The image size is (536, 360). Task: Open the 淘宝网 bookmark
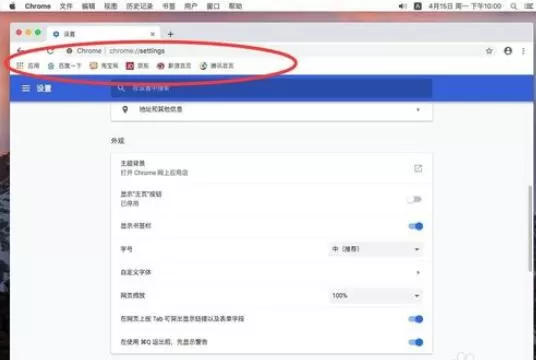point(104,66)
